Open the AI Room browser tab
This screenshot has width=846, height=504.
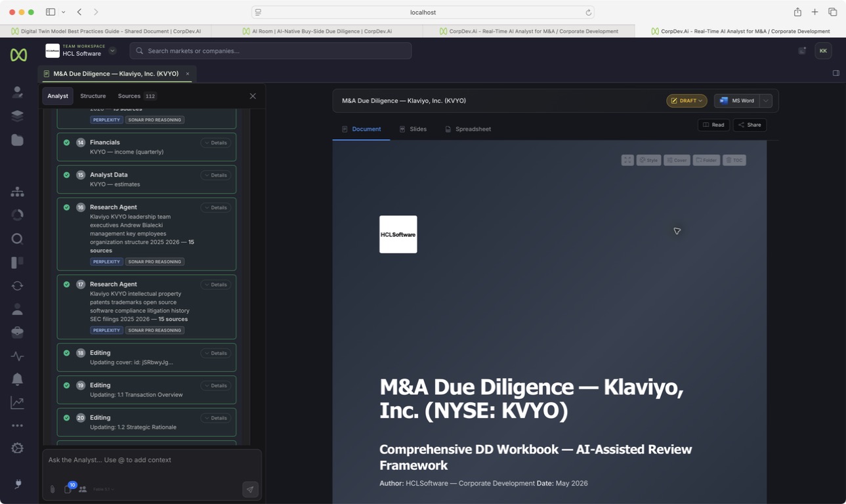(317, 31)
